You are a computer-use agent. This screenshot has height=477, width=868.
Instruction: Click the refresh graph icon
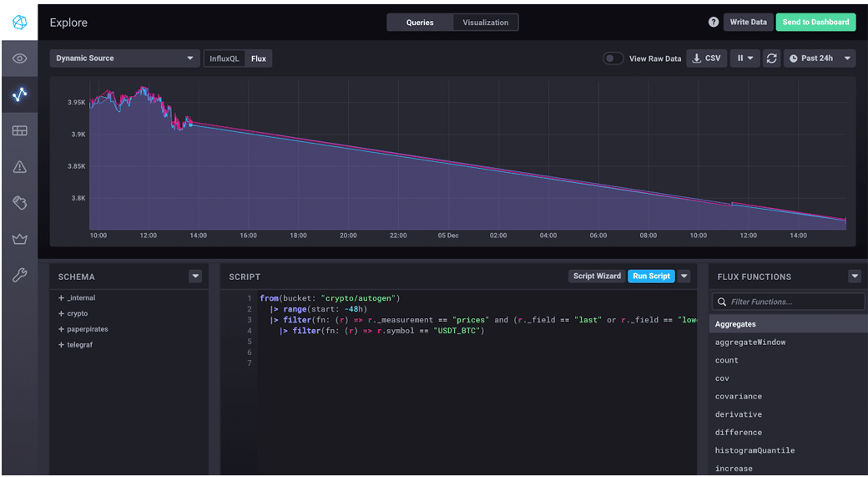pyautogui.click(x=771, y=58)
